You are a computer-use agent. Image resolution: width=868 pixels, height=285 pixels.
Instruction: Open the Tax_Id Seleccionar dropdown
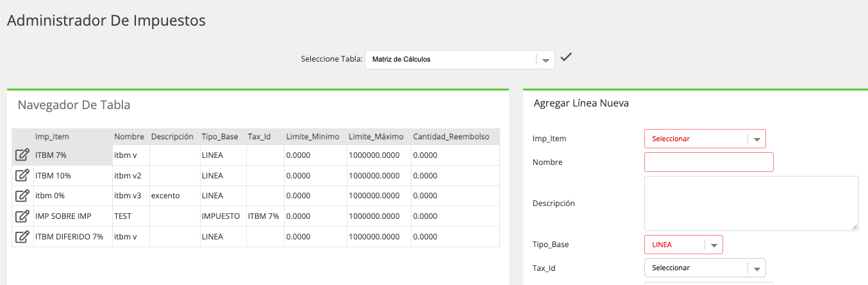(705, 268)
